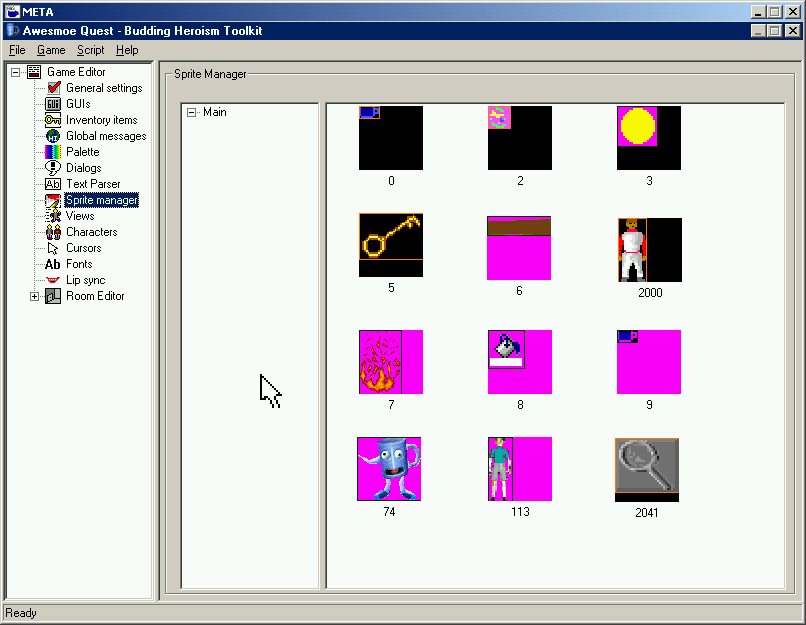
Task: Select the blue cup sprite 74
Action: 389,468
